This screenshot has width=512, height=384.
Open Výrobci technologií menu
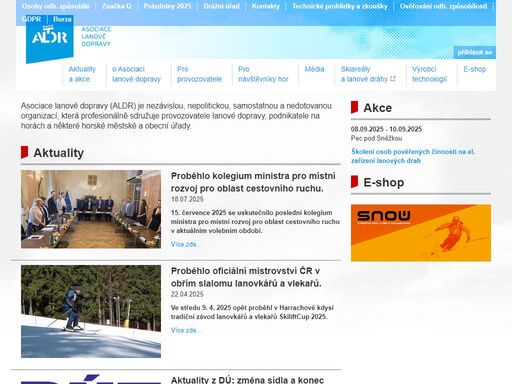click(429, 74)
